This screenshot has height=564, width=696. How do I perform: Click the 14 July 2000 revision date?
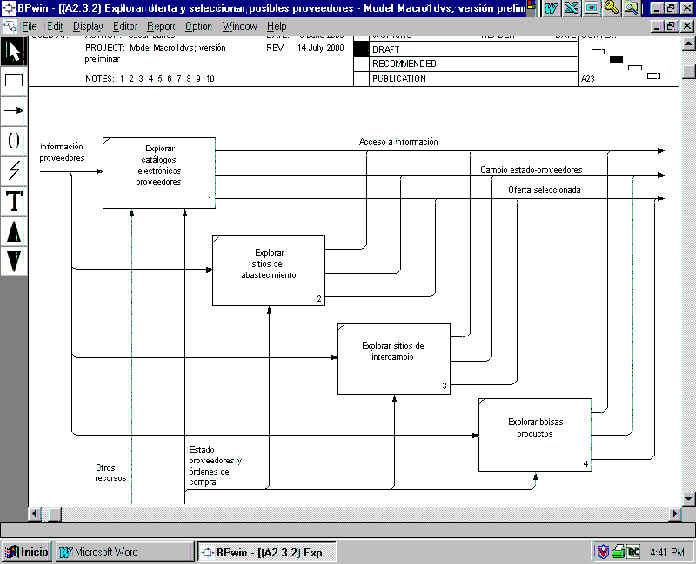pos(321,47)
